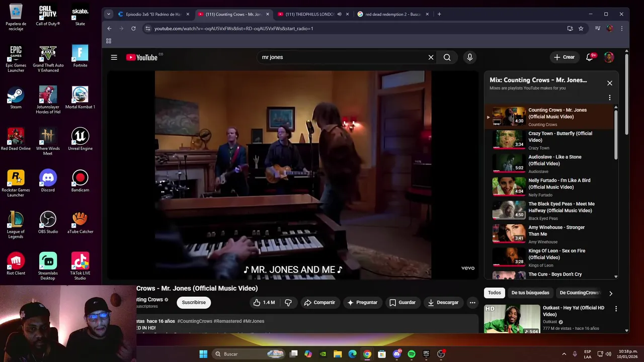The height and width of the screenshot is (362, 644).
Task: Like the video with 1.4 M likes
Action: [x=264, y=303]
